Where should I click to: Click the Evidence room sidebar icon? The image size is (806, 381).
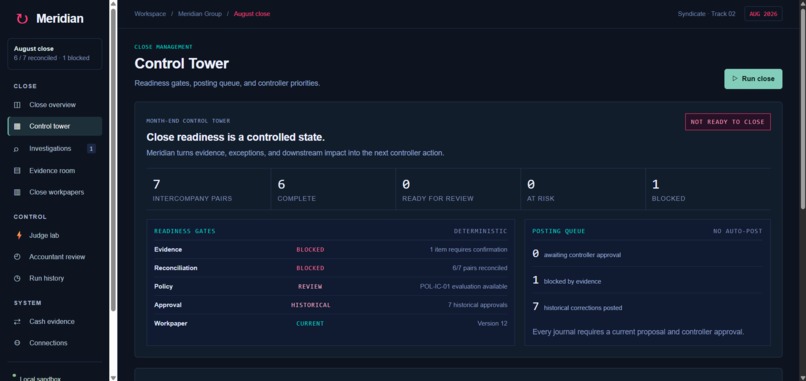[x=17, y=171]
